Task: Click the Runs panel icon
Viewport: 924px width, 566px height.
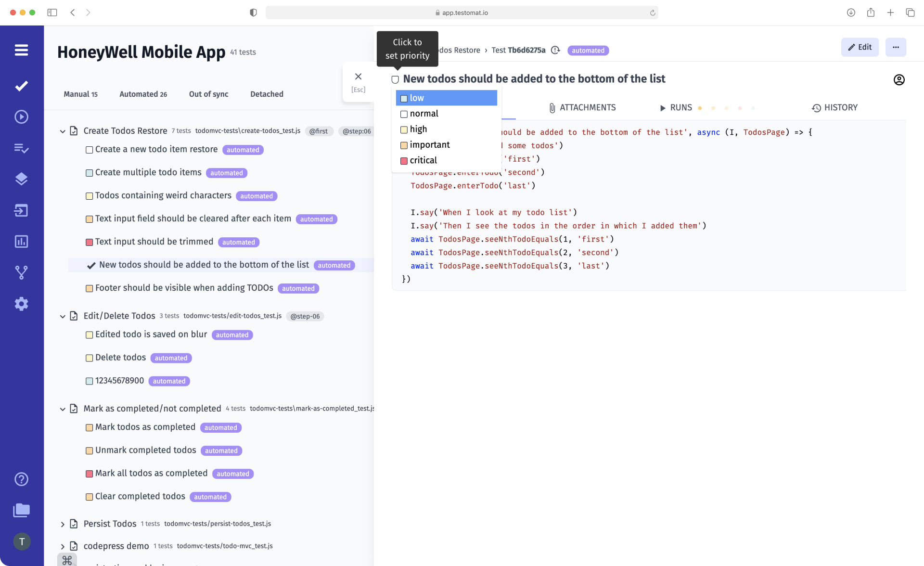Action: [x=662, y=107]
